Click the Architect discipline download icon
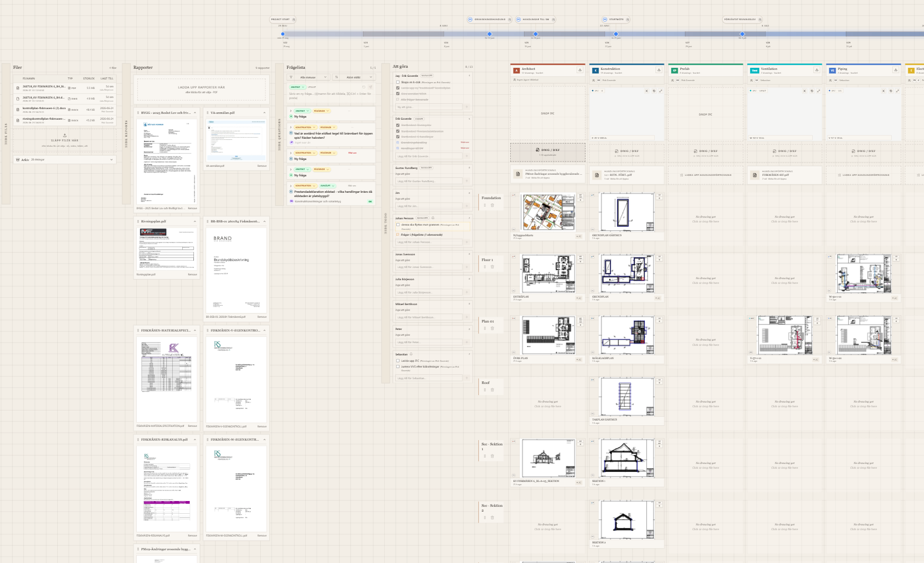Viewport: 924px width, 563px height. pyautogui.click(x=580, y=70)
